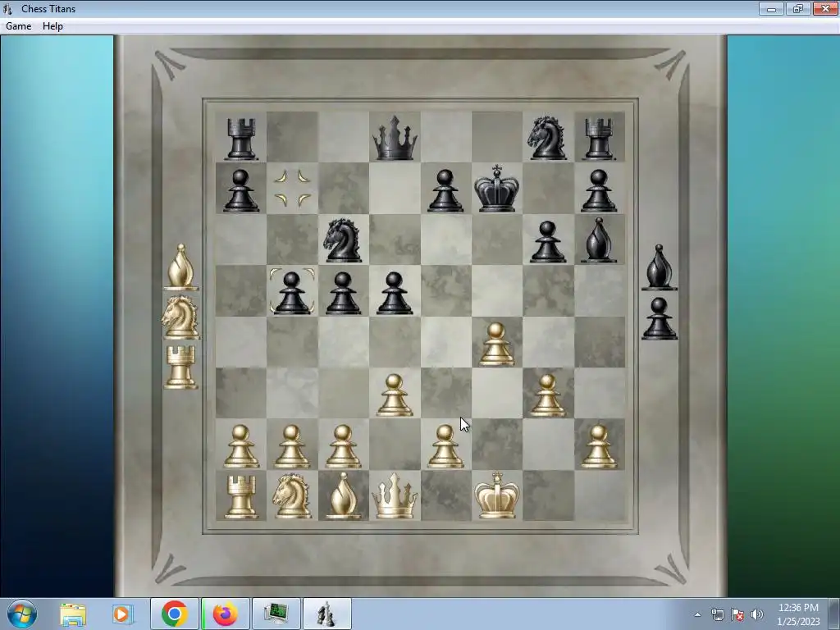Click the Chess Titans taskbar button
This screenshot has height=630, width=840.
point(327,614)
